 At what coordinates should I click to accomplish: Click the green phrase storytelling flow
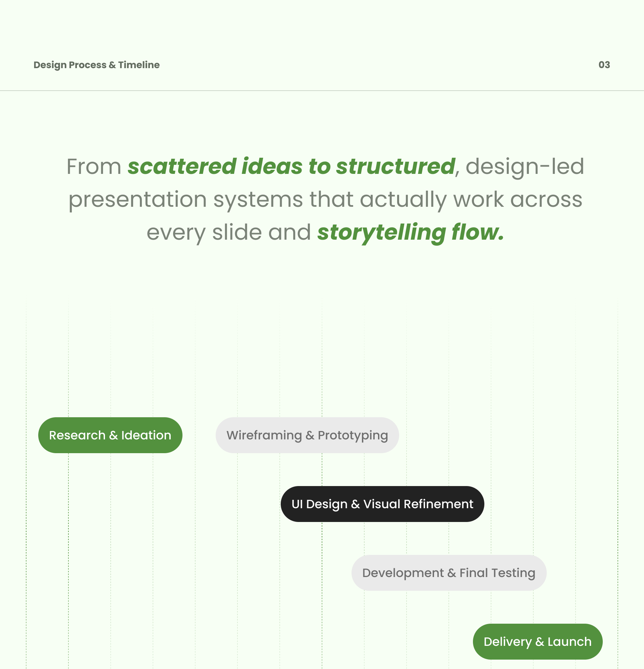coord(410,232)
